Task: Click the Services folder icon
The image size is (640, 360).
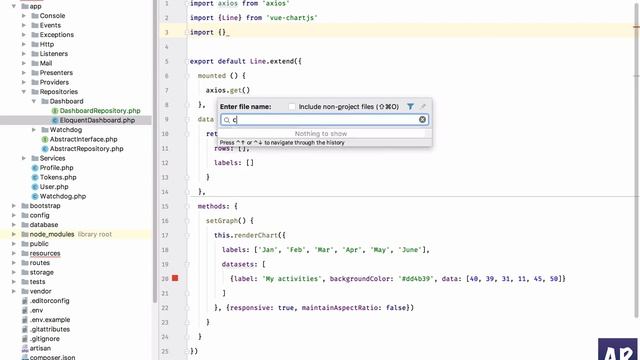Action: click(35, 158)
